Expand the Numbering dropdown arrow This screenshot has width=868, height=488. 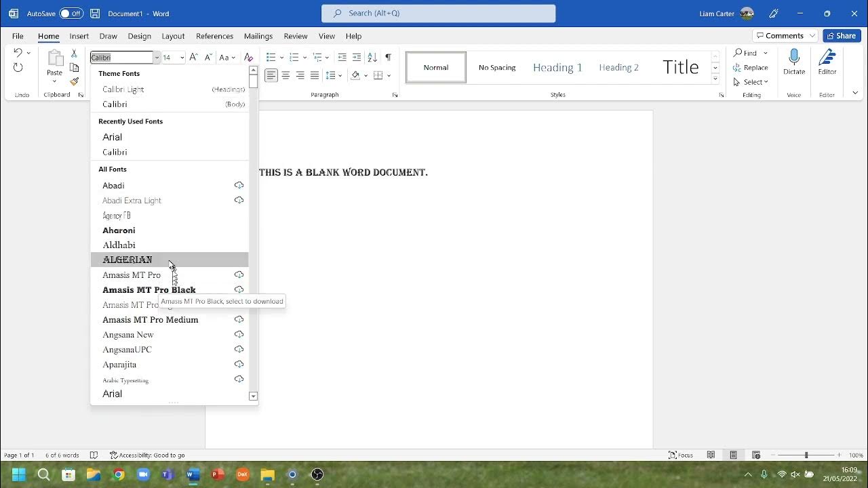coord(304,58)
